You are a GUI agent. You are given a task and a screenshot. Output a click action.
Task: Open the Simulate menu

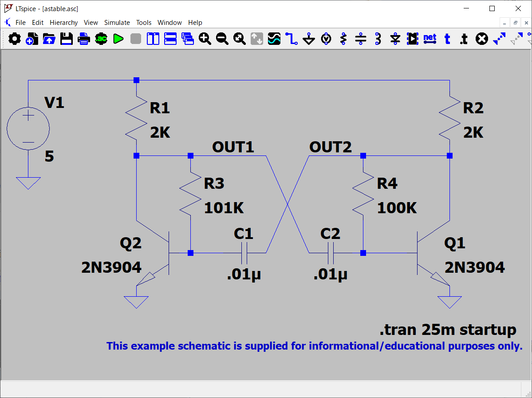coord(117,23)
